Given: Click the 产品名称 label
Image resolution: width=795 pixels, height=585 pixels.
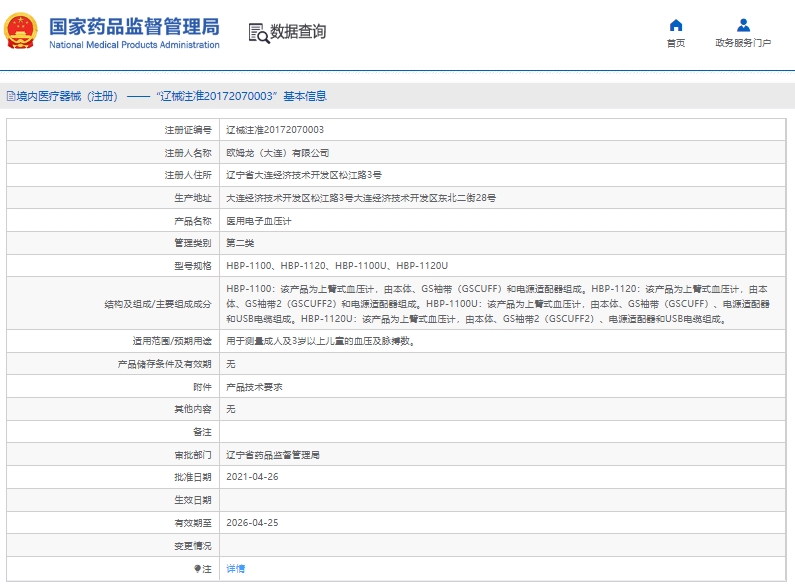Looking at the screenshot, I should [x=193, y=221].
